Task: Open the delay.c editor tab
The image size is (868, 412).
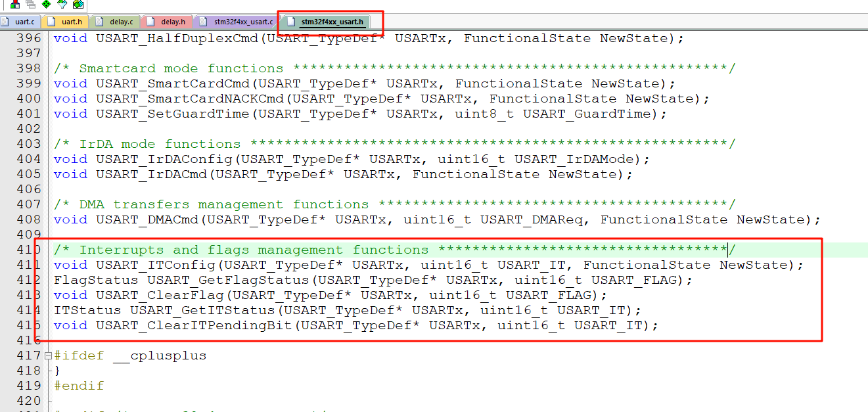Action: [114, 22]
